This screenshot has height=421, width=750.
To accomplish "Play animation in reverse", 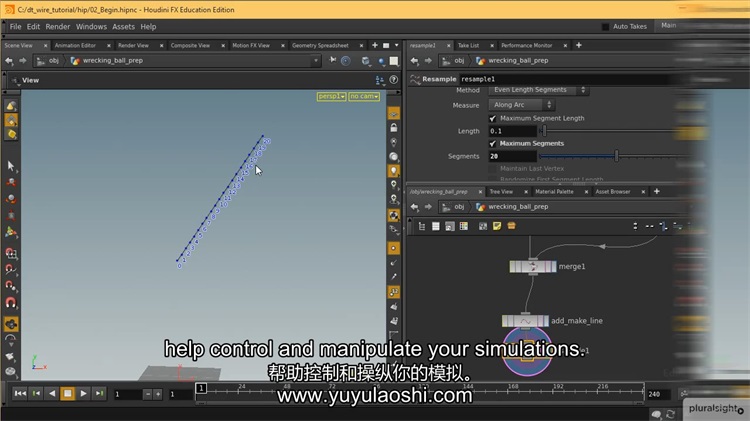I will click(x=52, y=393).
